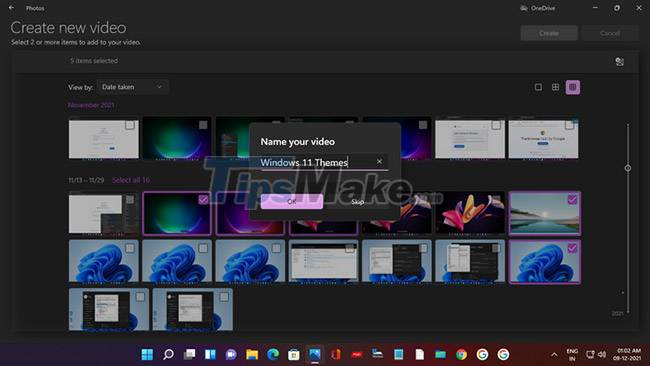The width and height of the screenshot is (650, 366).
Task: Check the white-and-dark screenshot thumbnail under 11/13–11/29
Action: point(130,200)
